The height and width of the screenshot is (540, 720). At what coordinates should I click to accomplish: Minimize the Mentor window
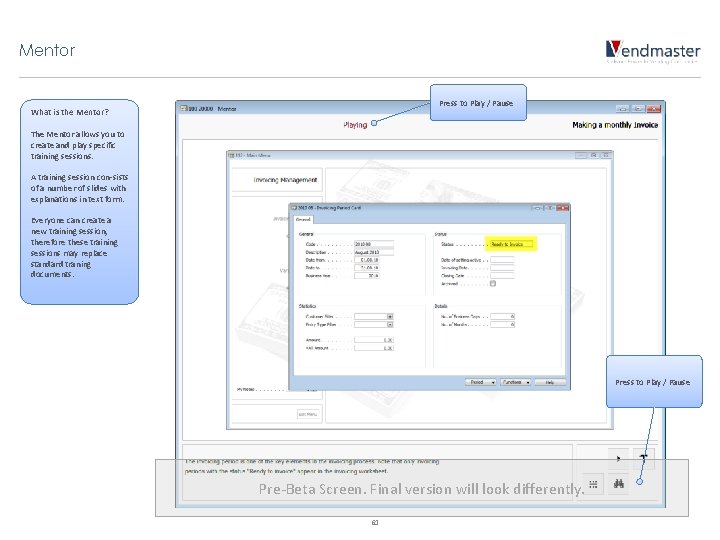pyautogui.click(x=623, y=108)
